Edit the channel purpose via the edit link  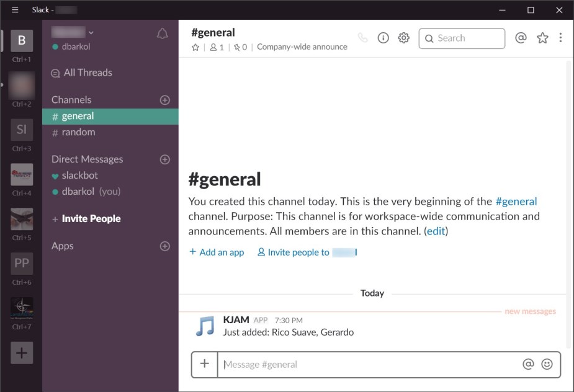pyautogui.click(x=436, y=231)
